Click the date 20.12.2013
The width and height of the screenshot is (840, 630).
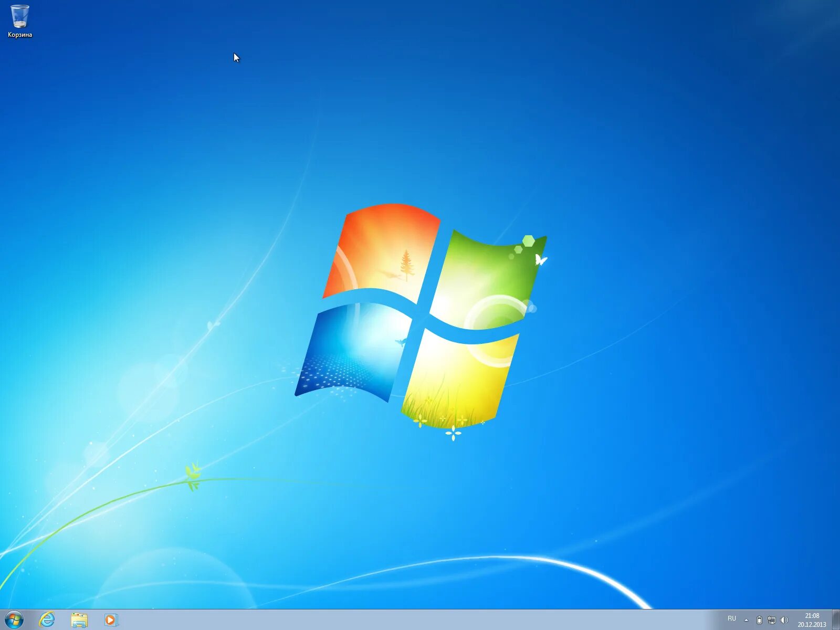(x=811, y=624)
